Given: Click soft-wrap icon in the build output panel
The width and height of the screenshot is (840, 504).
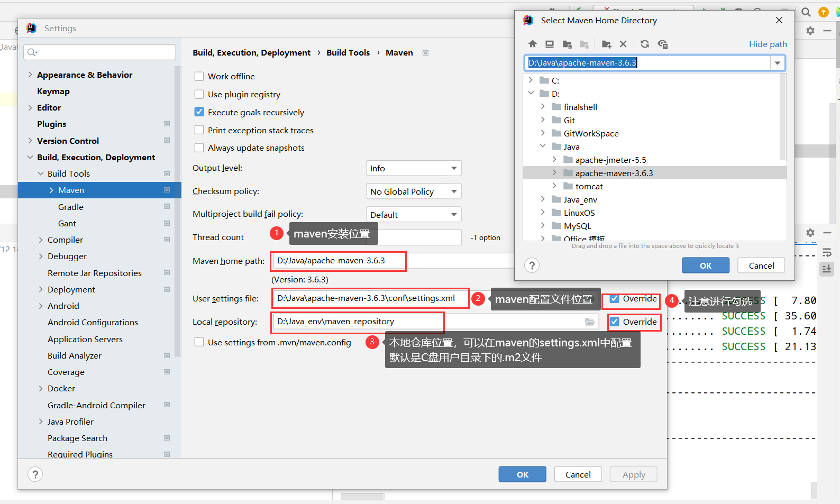Looking at the screenshot, I should point(826,253).
